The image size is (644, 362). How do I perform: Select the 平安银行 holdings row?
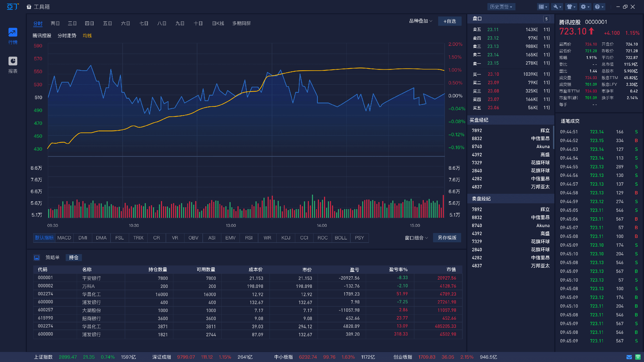coord(91,278)
